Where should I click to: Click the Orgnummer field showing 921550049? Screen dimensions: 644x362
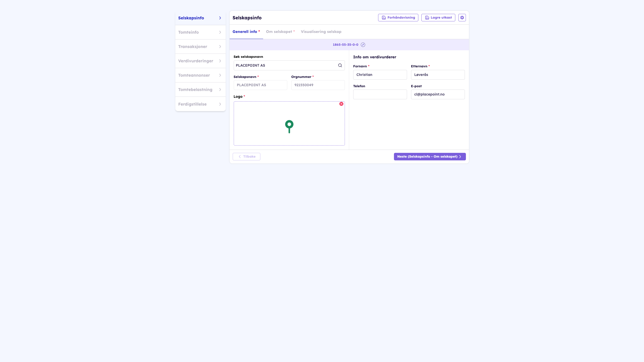pos(318,85)
